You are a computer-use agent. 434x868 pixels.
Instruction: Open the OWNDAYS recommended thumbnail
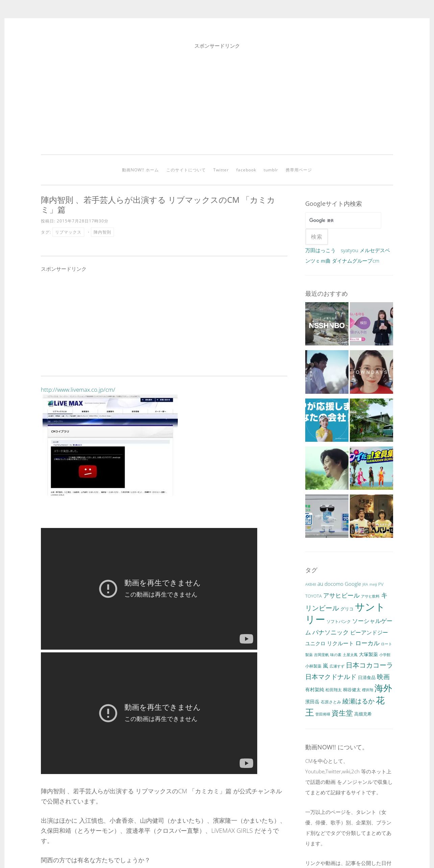(x=371, y=372)
